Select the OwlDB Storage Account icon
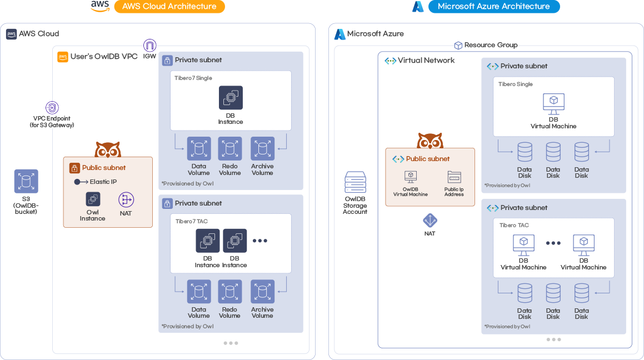Image resolution: width=644 pixels, height=360 pixels. 355,182
